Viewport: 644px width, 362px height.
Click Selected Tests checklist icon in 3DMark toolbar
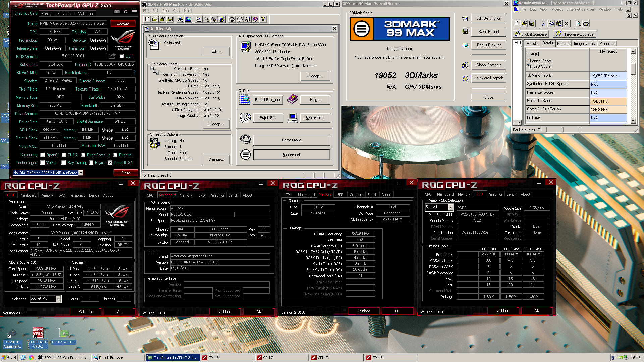point(206,19)
